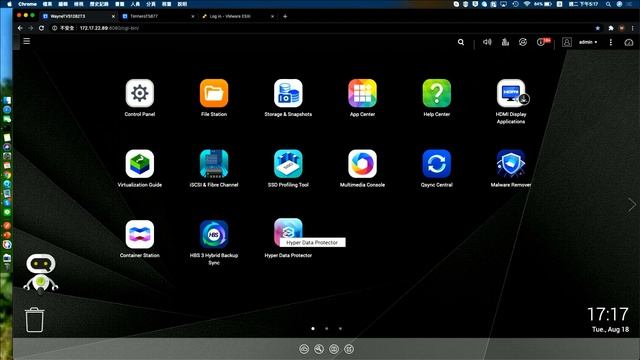This screenshot has height=360, width=640.
Task: Open Storage & Snapshots
Action: (x=288, y=93)
